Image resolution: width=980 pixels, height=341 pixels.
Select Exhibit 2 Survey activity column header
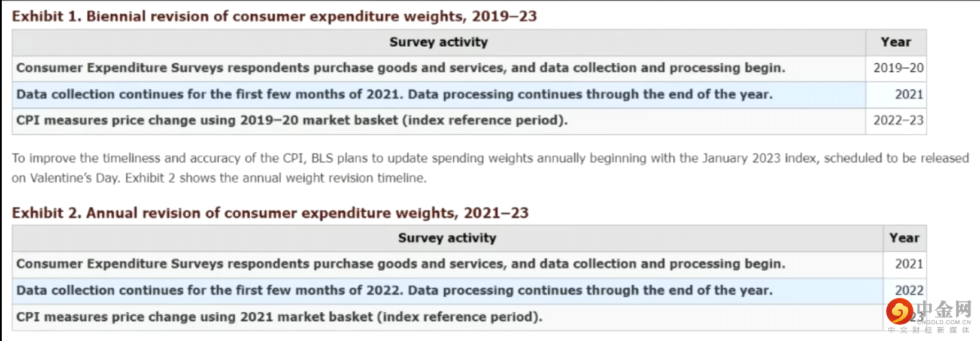447,238
